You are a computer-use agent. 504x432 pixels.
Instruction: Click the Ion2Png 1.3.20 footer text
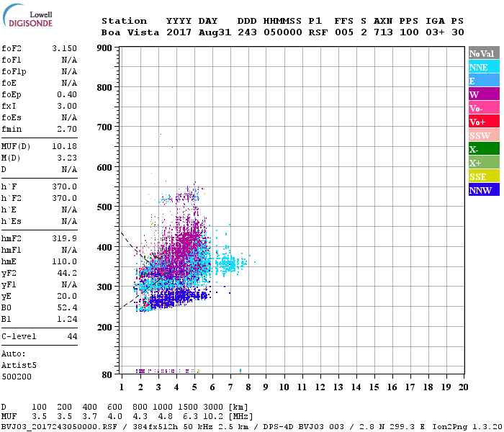point(467,427)
